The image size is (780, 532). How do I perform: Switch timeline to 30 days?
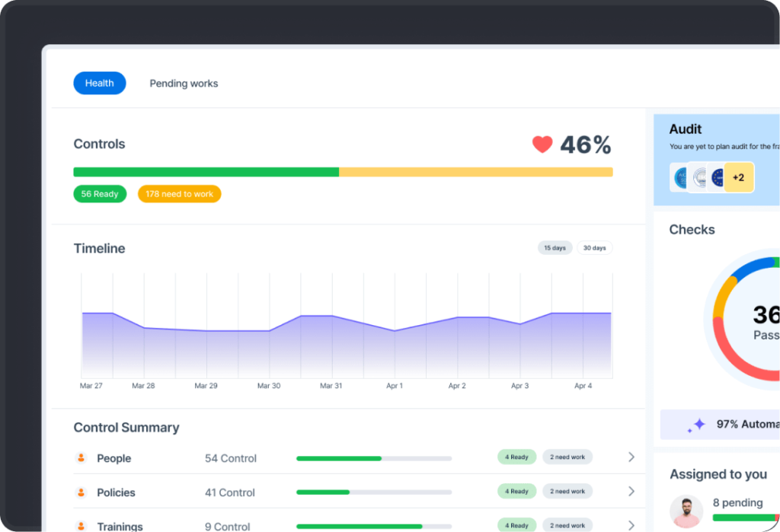pos(594,248)
